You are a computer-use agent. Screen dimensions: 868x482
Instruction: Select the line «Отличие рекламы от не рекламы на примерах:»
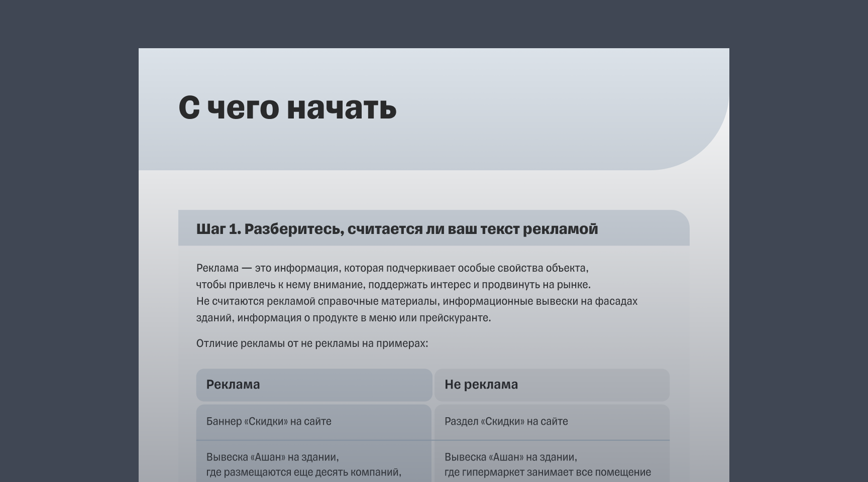coord(311,344)
